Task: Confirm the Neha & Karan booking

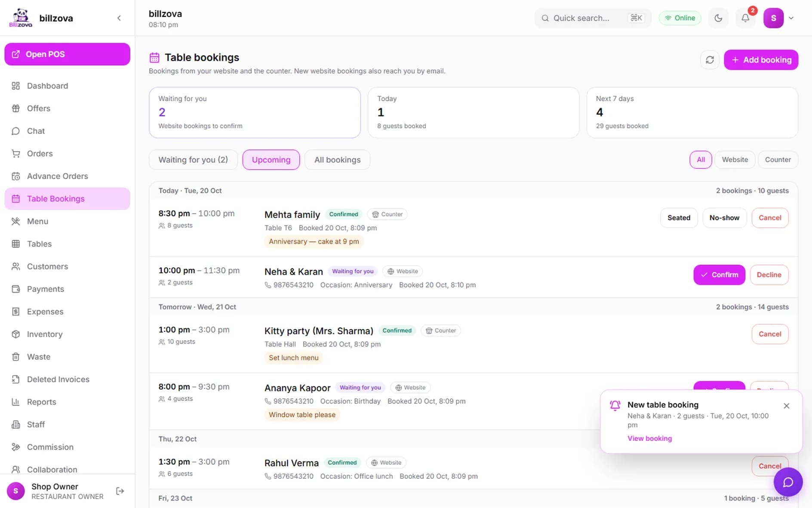Action: pyautogui.click(x=719, y=275)
